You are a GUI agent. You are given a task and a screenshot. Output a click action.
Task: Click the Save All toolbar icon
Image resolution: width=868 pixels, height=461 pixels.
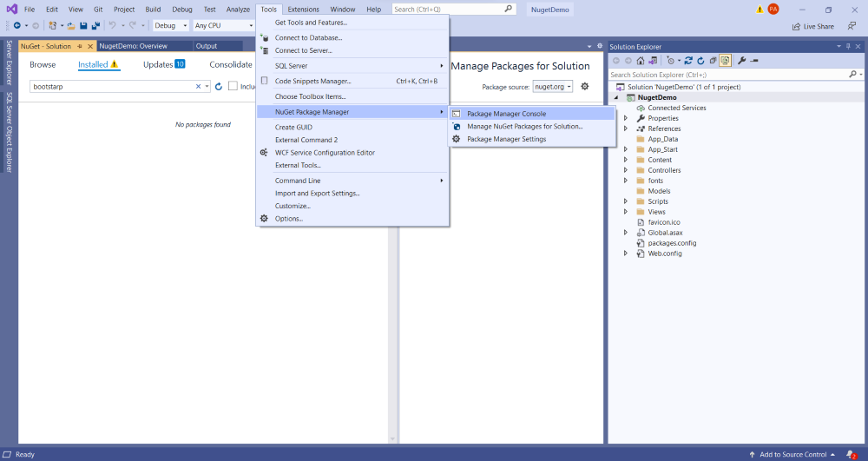coord(95,25)
